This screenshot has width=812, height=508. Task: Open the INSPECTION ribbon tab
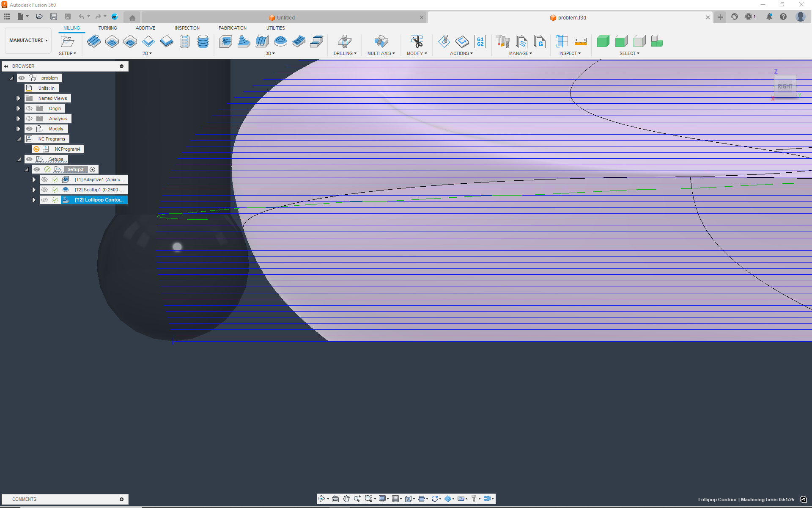(187, 28)
